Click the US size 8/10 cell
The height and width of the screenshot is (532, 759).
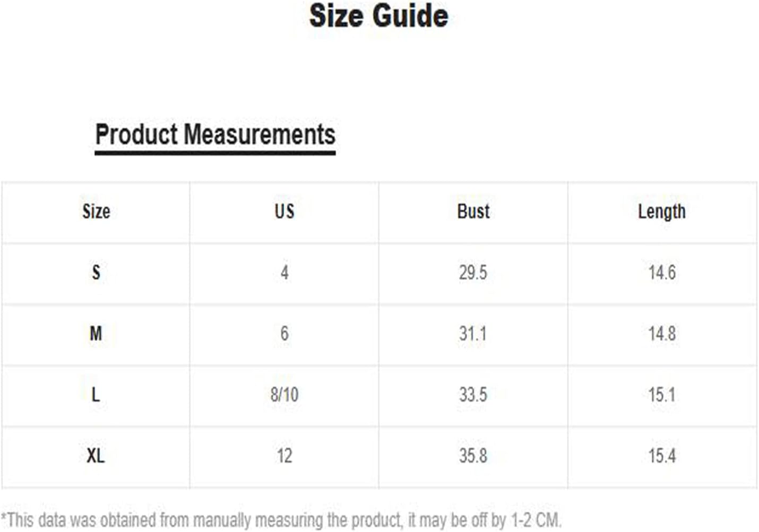[284, 395]
